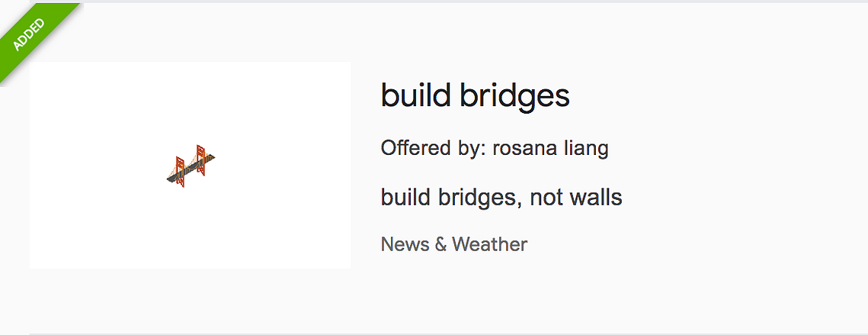The image size is (868, 335).
Task: Select the News & Weather category label
Action: (x=454, y=244)
